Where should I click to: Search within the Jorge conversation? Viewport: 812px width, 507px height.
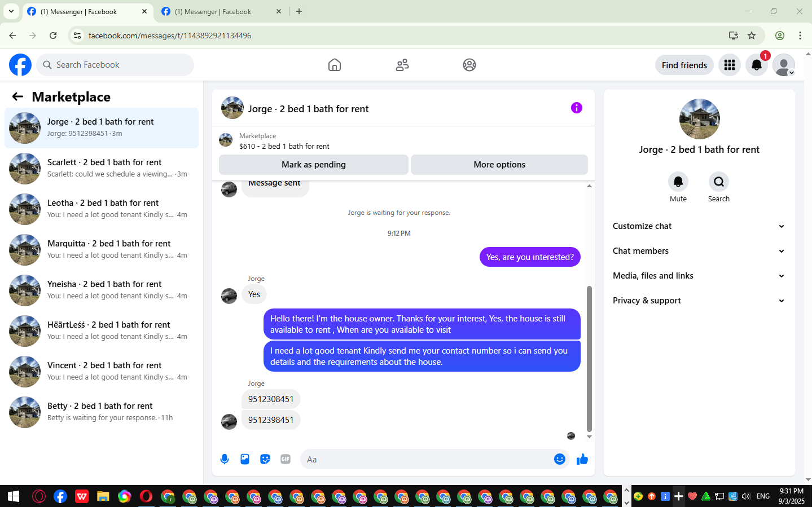719,182
